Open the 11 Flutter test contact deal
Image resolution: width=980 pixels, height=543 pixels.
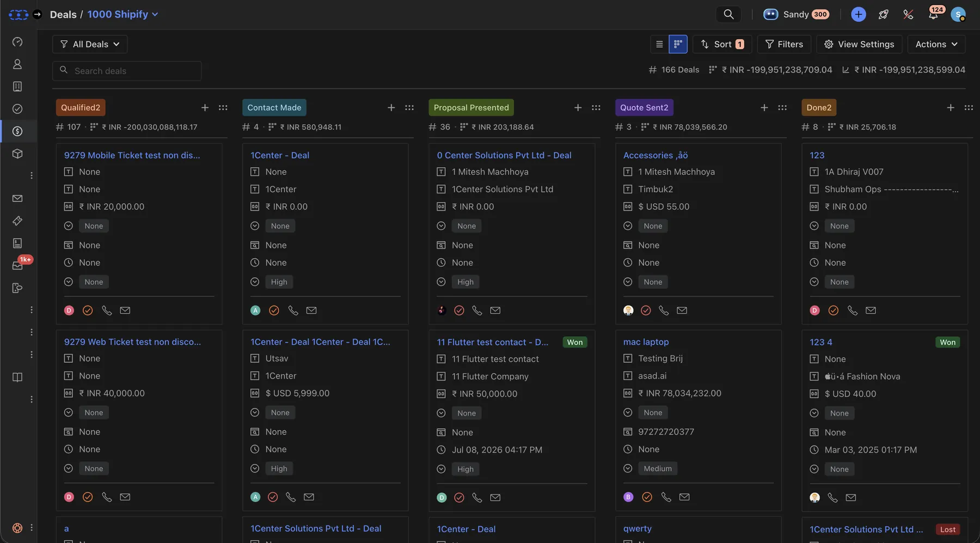(492, 342)
